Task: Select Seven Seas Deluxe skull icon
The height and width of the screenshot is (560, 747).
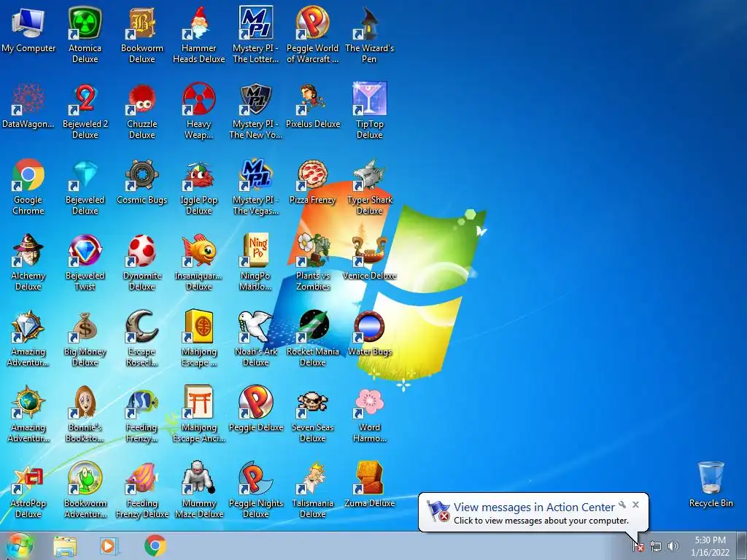Action: coord(312,414)
